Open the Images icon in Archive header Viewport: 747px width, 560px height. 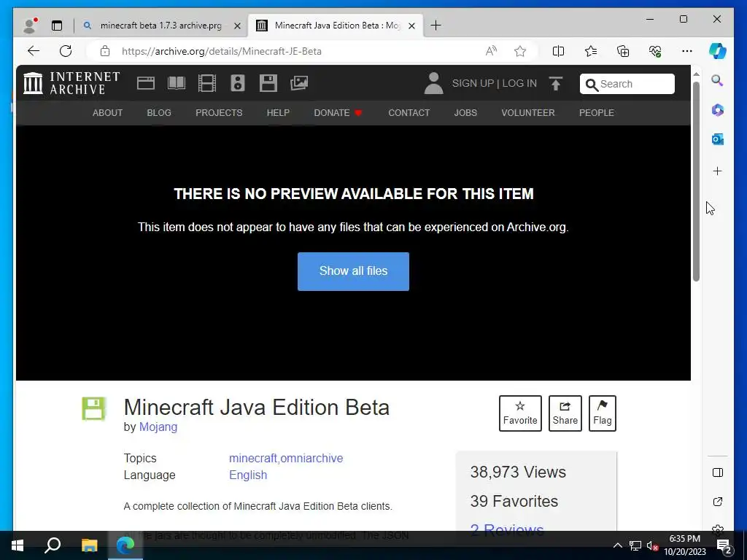coord(299,83)
